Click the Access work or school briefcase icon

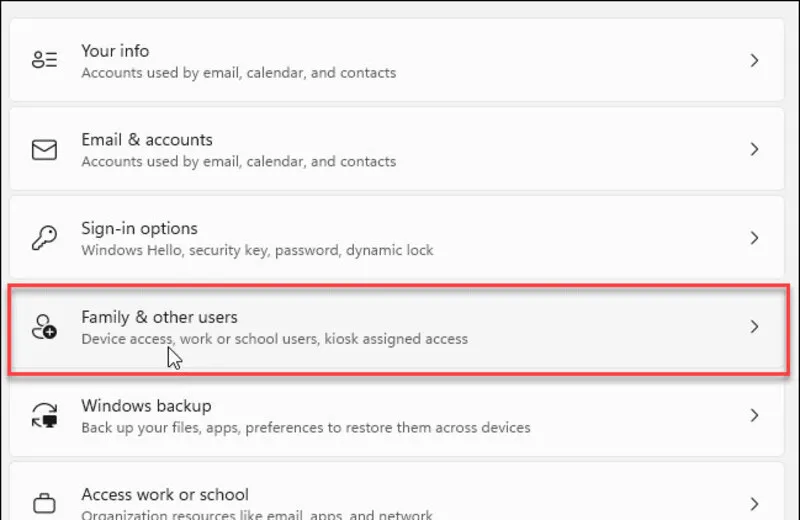[44, 502]
